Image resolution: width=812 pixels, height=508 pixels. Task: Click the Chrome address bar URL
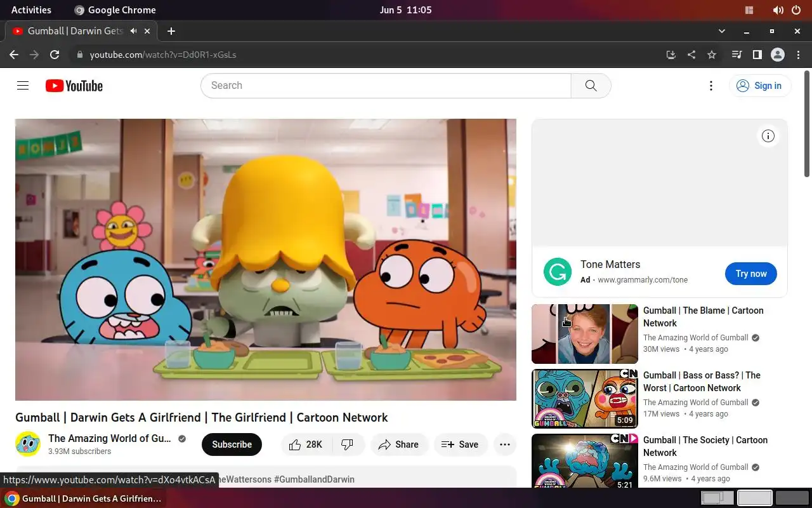point(163,55)
